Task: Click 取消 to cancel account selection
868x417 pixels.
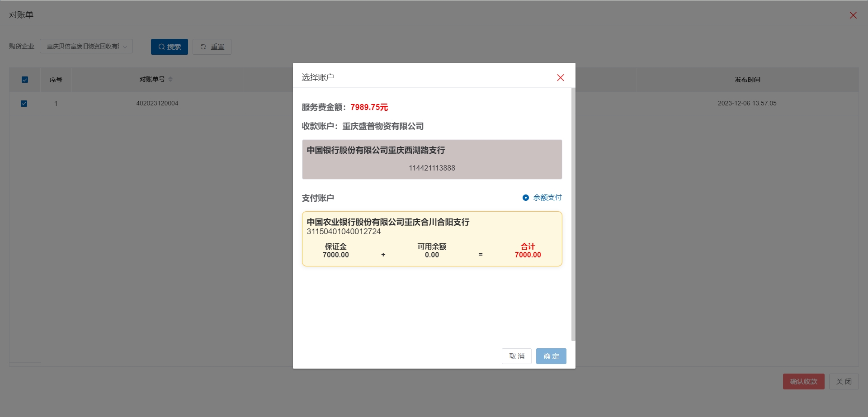Action: click(x=516, y=356)
